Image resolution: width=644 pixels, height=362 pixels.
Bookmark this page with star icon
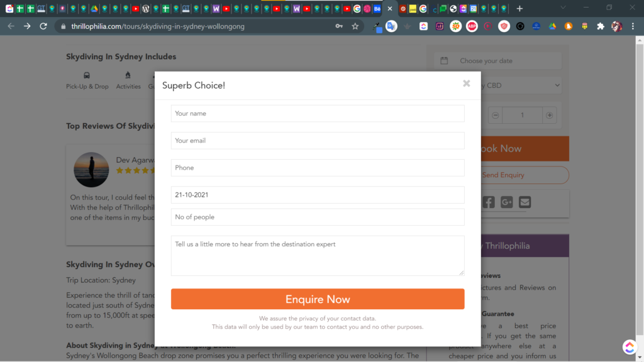pyautogui.click(x=355, y=26)
